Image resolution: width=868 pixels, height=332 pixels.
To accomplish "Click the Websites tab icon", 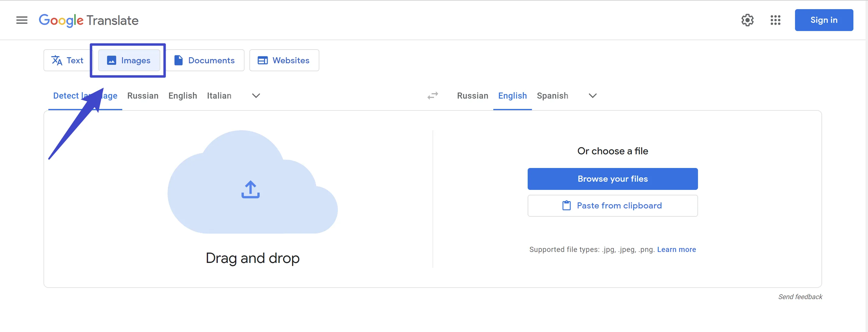I will [263, 60].
